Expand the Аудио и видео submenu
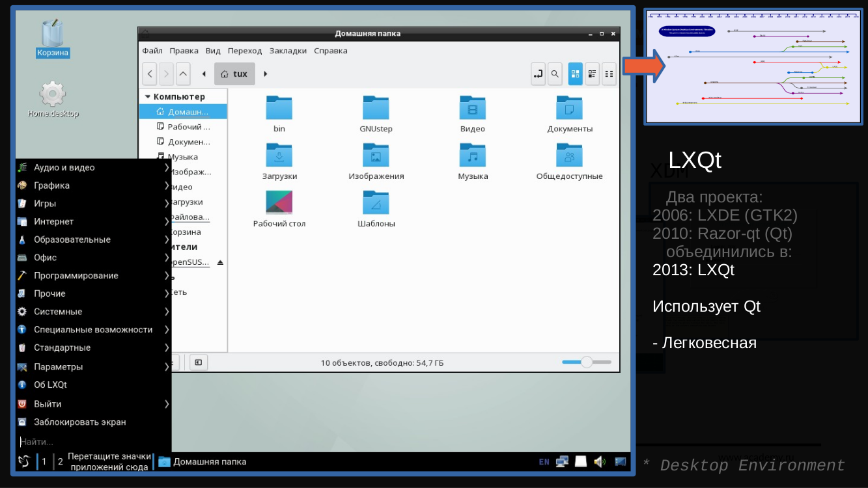868x488 pixels. click(x=93, y=167)
